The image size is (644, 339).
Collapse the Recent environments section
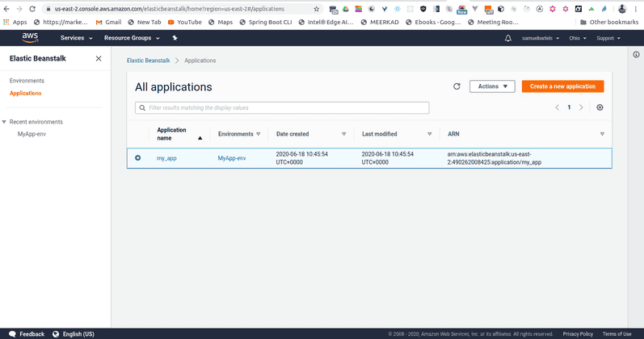point(4,122)
